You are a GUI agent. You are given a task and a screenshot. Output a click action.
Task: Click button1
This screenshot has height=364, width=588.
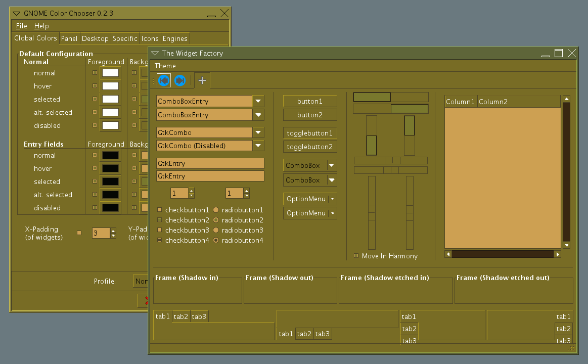pyautogui.click(x=310, y=101)
